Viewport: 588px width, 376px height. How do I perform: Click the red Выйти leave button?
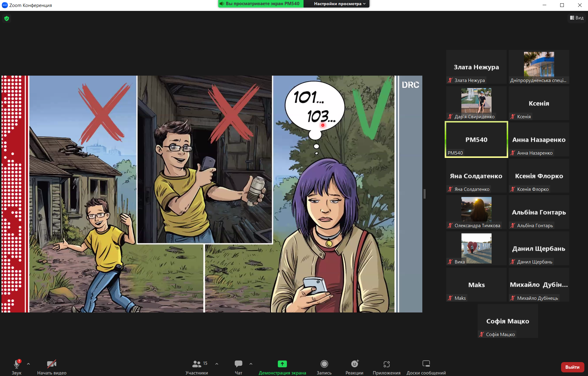click(572, 367)
